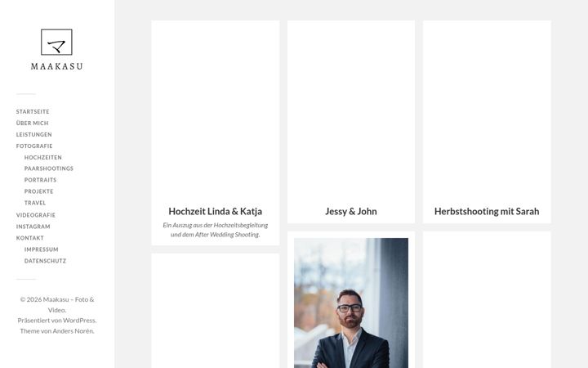Open the Herbstshooting mit Sarah post title
Screen dimensions: 588x368
[x=487, y=212]
